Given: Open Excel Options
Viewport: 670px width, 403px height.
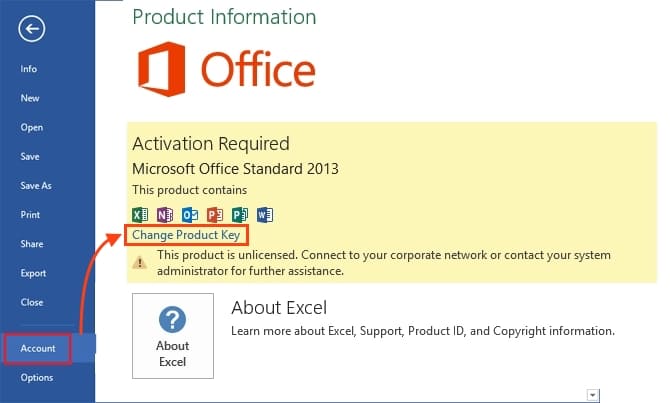Looking at the screenshot, I should (37, 378).
